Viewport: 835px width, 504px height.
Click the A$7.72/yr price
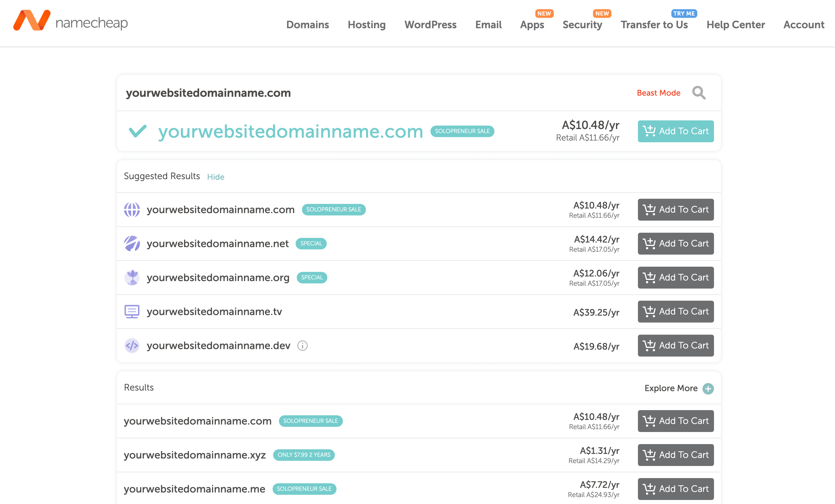click(600, 484)
